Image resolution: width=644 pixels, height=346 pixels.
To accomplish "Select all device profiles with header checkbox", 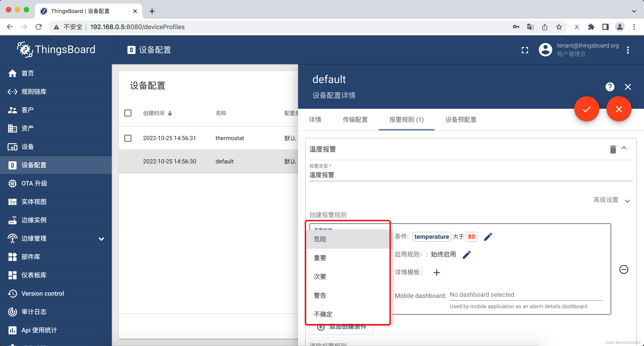I will (128, 113).
